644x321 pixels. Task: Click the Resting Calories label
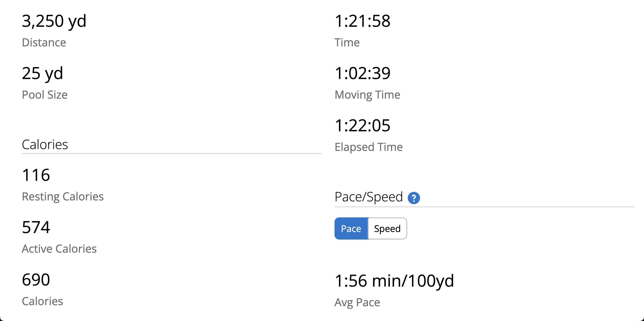coord(63,197)
